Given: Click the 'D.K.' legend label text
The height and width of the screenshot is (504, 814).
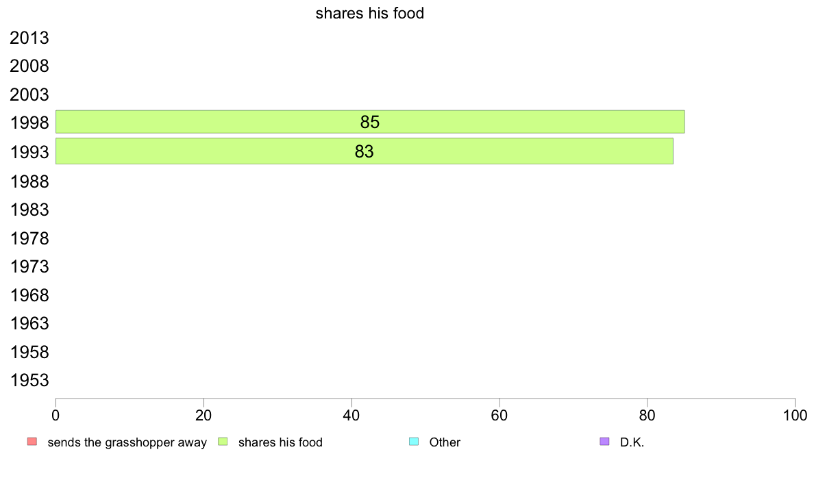Looking at the screenshot, I should [632, 442].
